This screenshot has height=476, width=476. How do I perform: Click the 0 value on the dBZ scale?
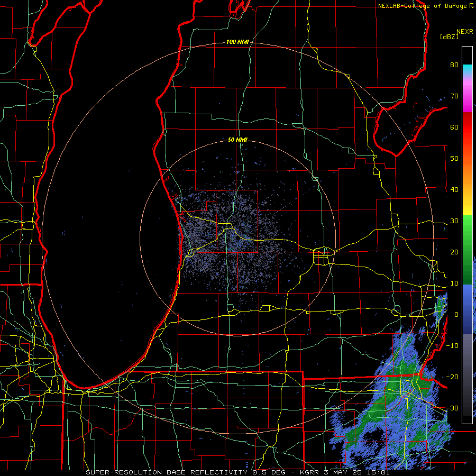pyautogui.click(x=456, y=315)
